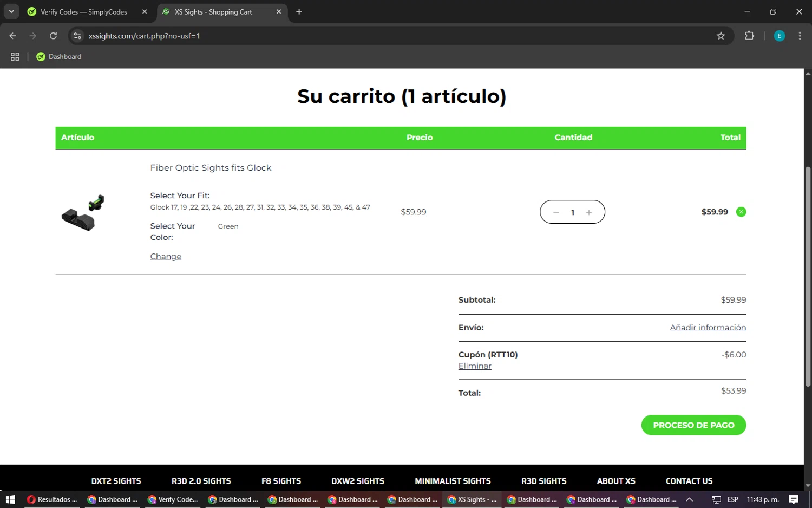The width and height of the screenshot is (812, 508).
Task: Click the Change options link
Action: 166,257
